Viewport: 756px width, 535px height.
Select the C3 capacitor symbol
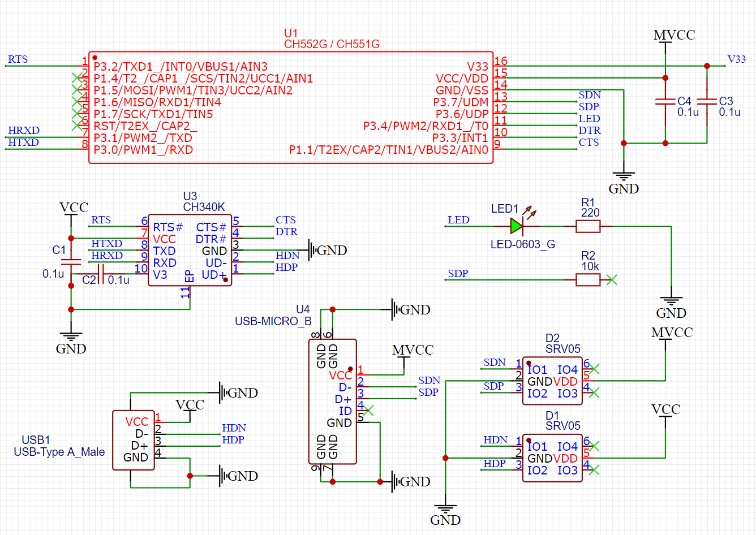coord(707,101)
